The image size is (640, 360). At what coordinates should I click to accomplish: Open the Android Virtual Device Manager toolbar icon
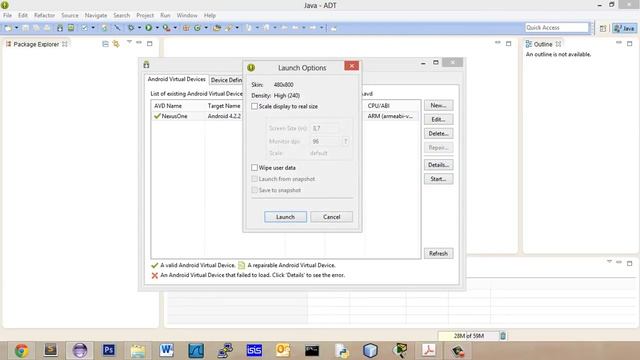[71, 28]
